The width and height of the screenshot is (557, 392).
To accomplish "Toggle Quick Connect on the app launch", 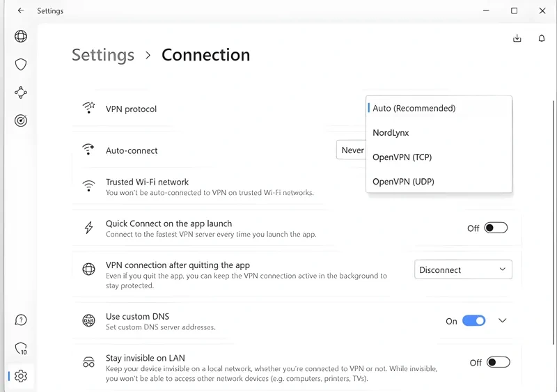I will [496, 228].
